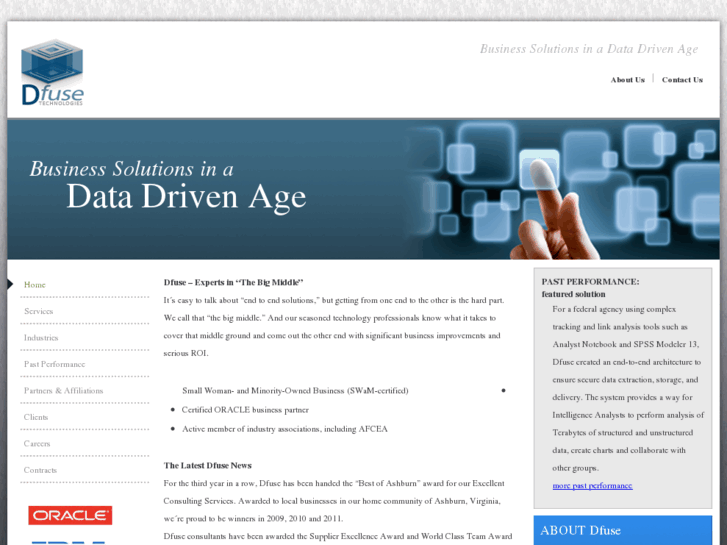Image resolution: width=727 pixels, height=545 pixels.
Task: Click 'The Latest Dfuse News' heading
Action: click(207, 466)
